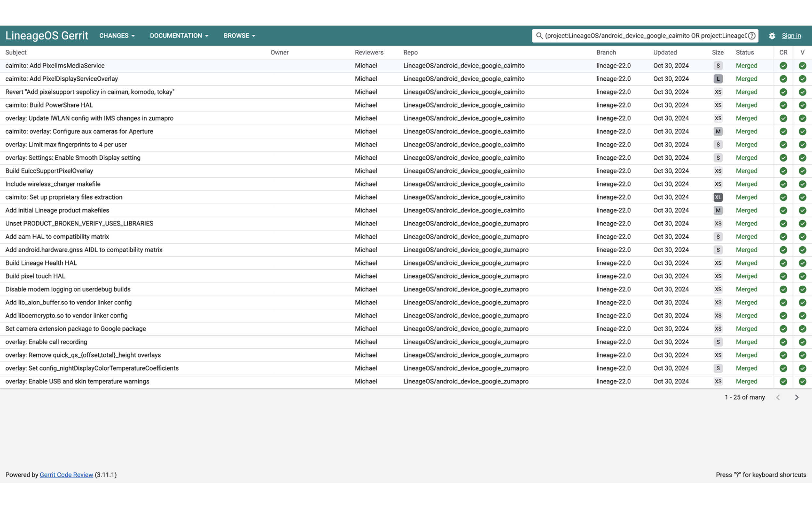The height and width of the screenshot is (508, 812).
Task: Click XL size badge for proprietary files extraction
Action: pos(718,197)
